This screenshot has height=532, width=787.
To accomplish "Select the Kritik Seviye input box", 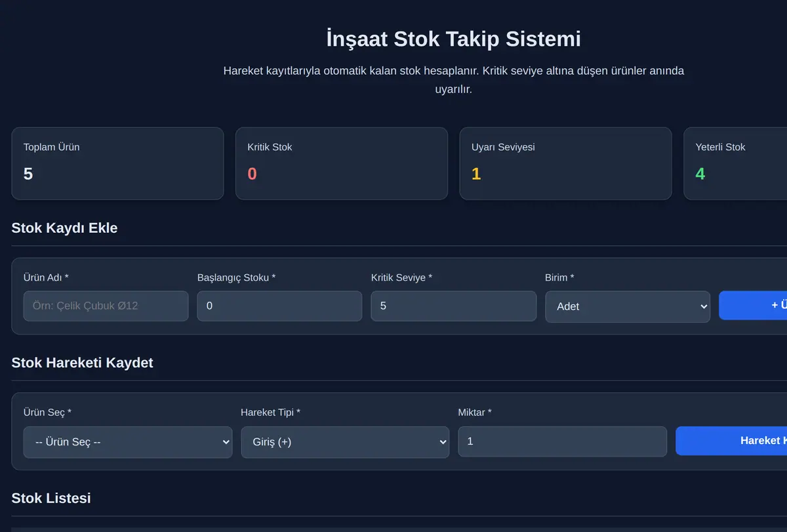I will click(453, 306).
